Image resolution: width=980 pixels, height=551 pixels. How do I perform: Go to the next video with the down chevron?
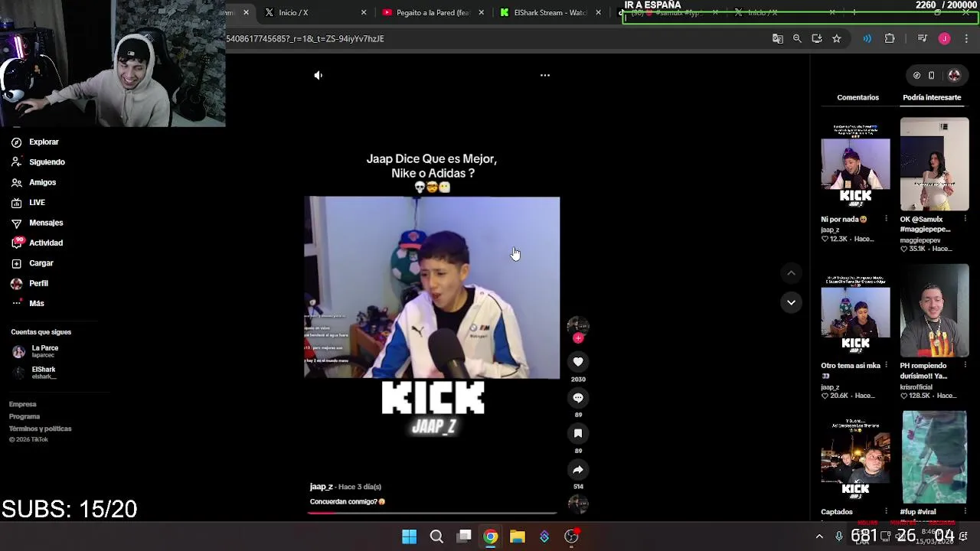tap(791, 302)
